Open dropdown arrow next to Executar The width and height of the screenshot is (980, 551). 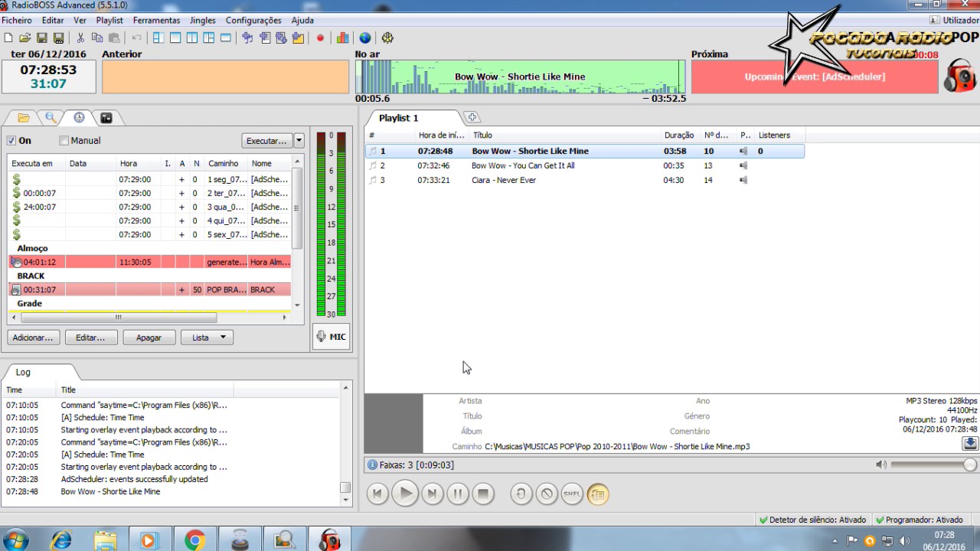(x=299, y=141)
